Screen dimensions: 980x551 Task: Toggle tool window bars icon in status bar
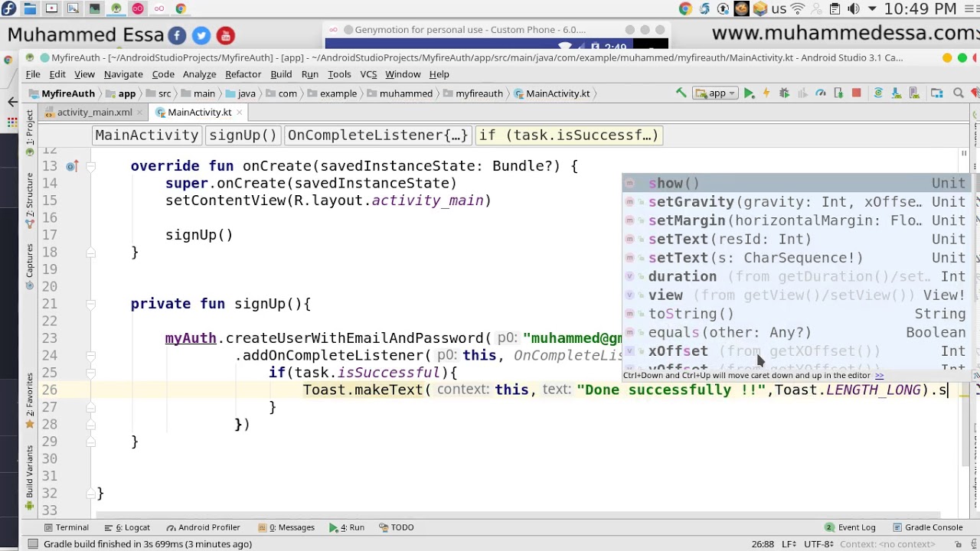tap(32, 544)
